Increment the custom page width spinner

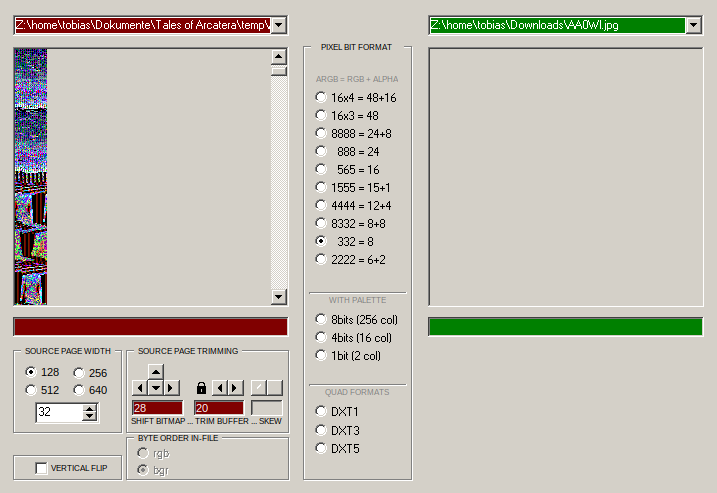pyautogui.click(x=90, y=408)
